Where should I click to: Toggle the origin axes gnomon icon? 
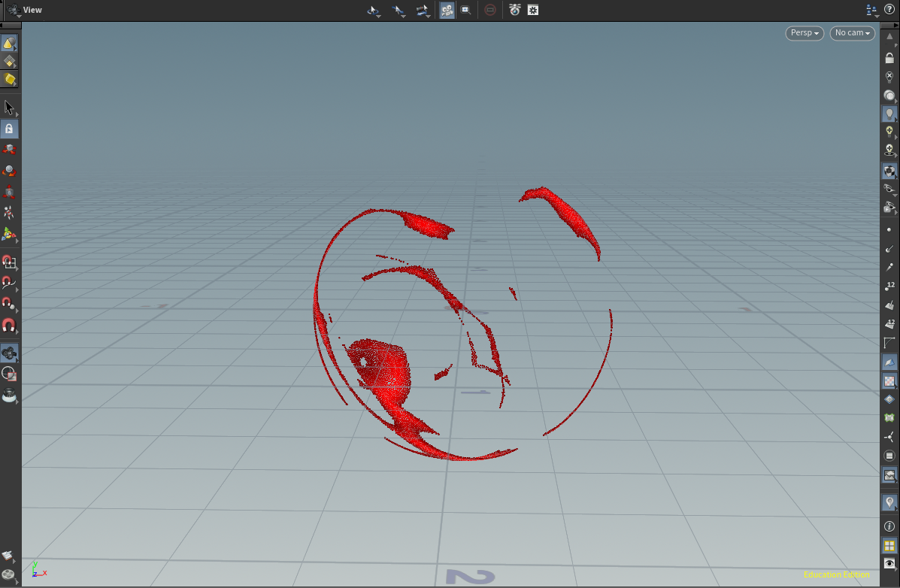click(x=889, y=437)
